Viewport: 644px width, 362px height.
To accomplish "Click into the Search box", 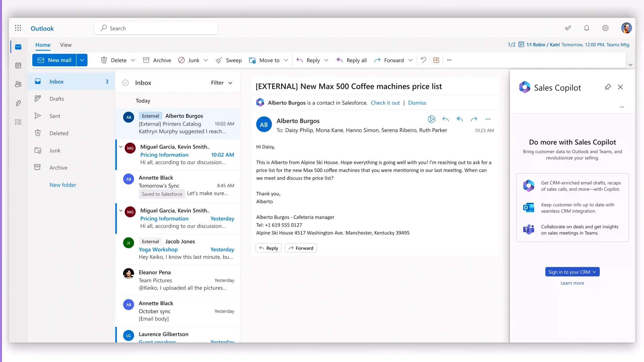I will (x=156, y=28).
